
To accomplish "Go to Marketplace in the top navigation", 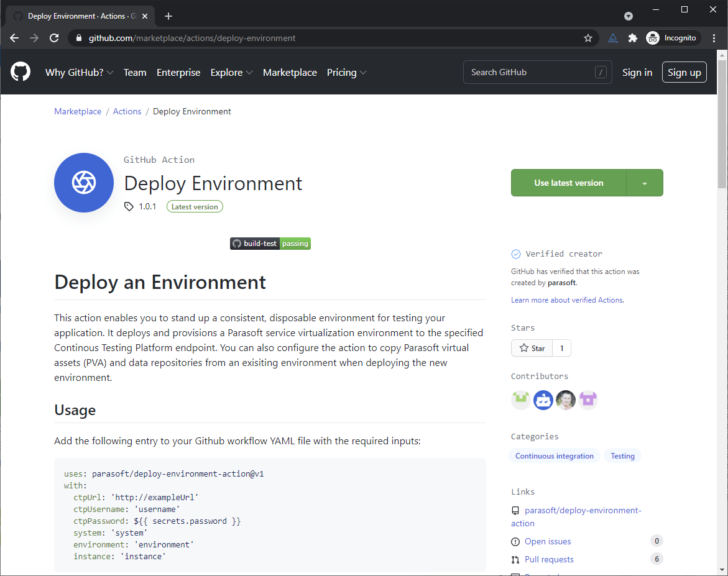I will pyautogui.click(x=290, y=73).
